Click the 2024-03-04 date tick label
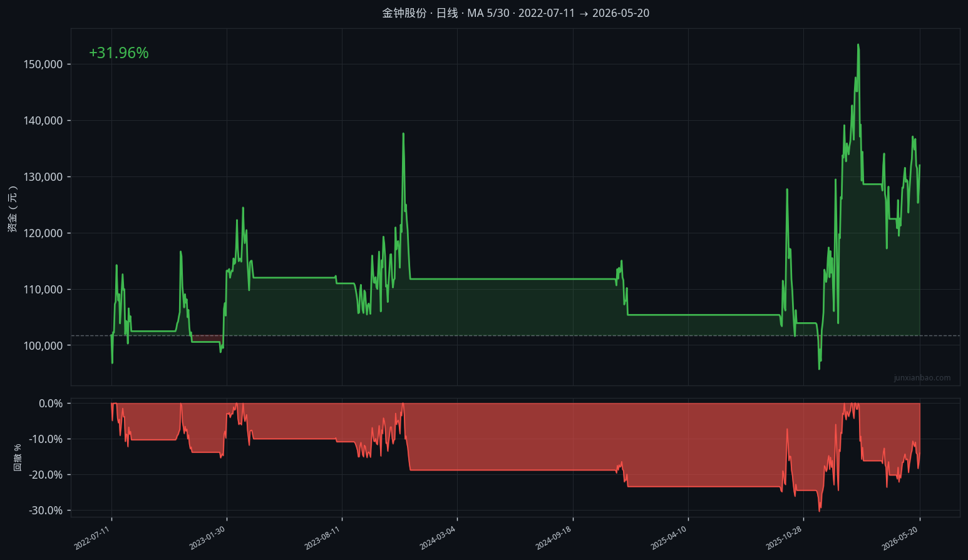968x560 pixels. coord(438,538)
